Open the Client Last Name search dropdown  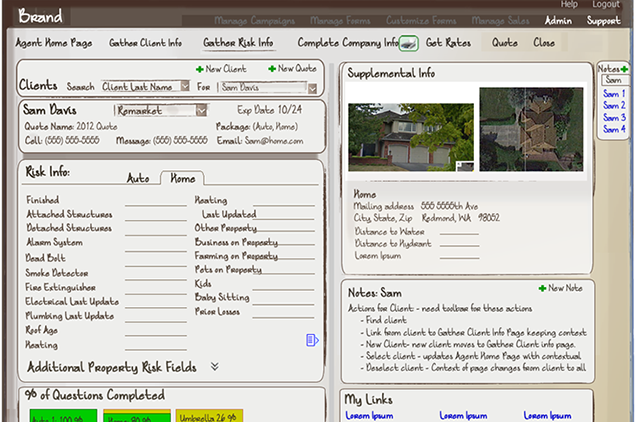tap(184, 88)
